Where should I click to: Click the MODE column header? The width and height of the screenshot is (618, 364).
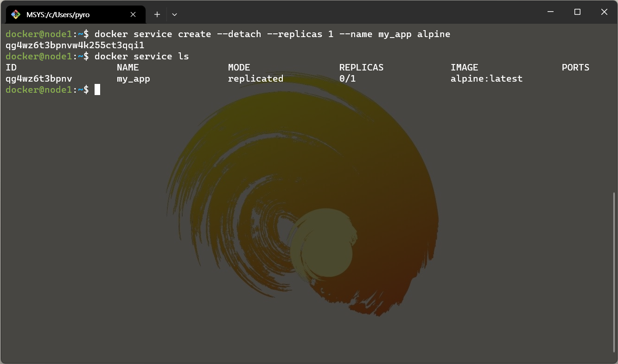239,67
